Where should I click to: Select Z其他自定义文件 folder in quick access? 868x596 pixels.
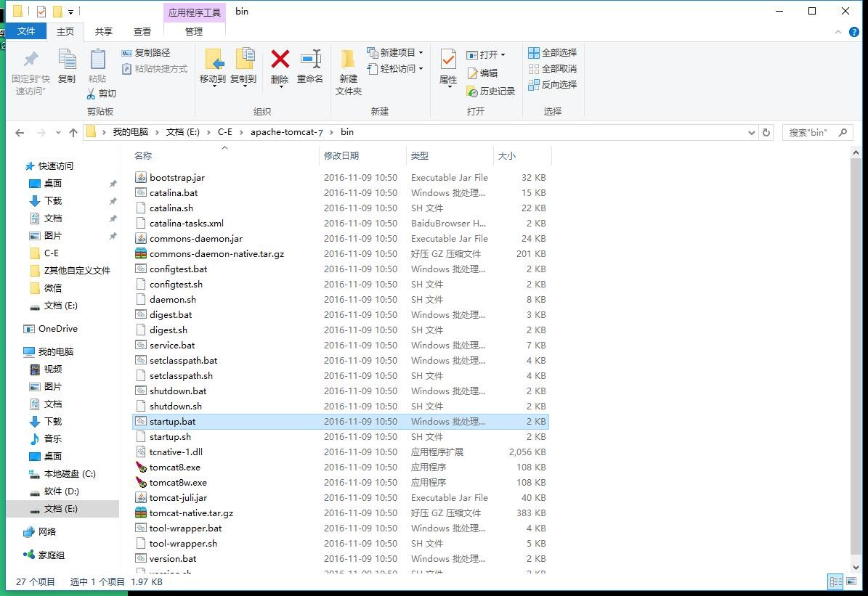click(77, 271)
